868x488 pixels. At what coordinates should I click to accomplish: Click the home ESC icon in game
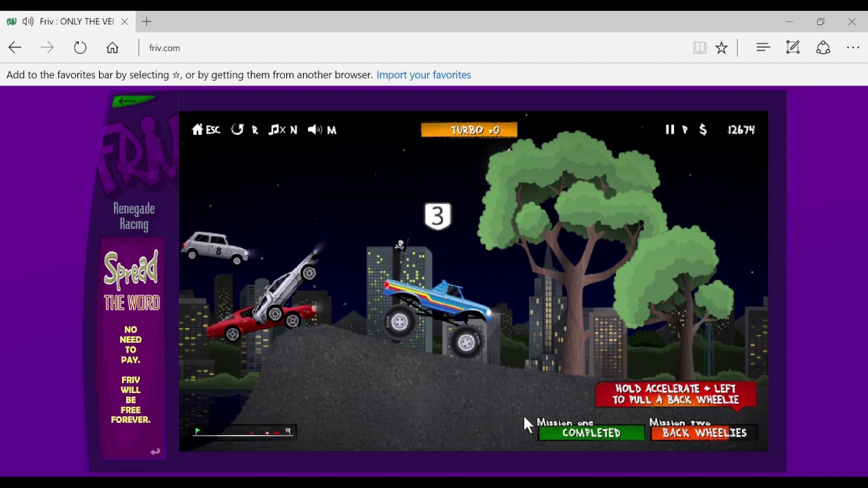tap(206, 129)
